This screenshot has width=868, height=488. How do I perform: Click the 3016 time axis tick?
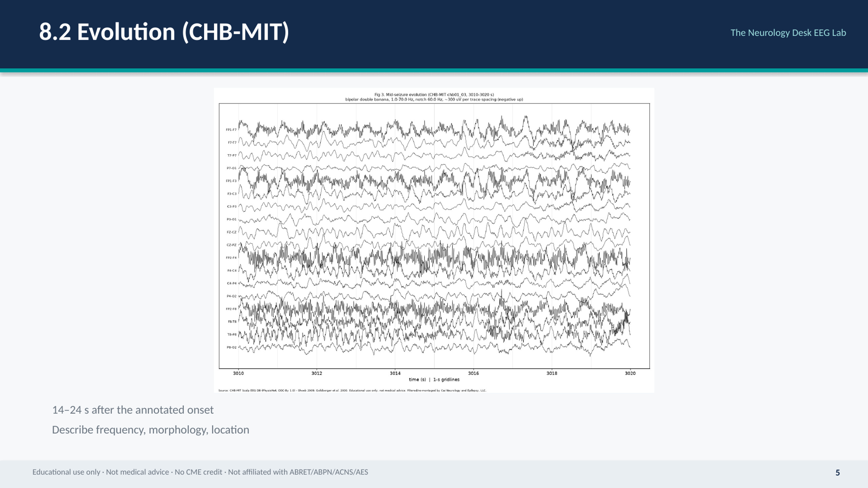pyautogui.click(x=473, y=373)
